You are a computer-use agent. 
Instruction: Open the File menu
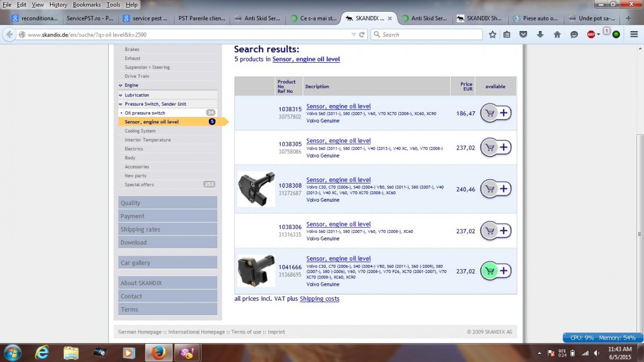[7, 4]
